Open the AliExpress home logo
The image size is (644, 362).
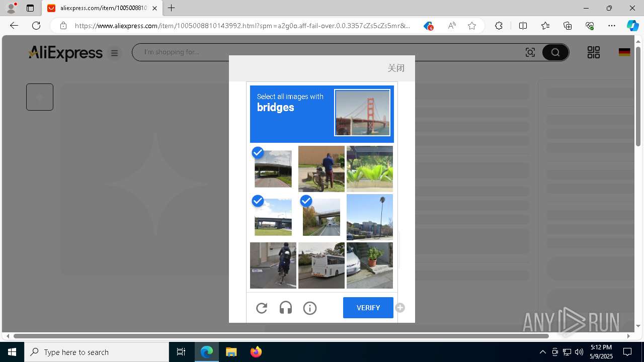tap(65, 52)
